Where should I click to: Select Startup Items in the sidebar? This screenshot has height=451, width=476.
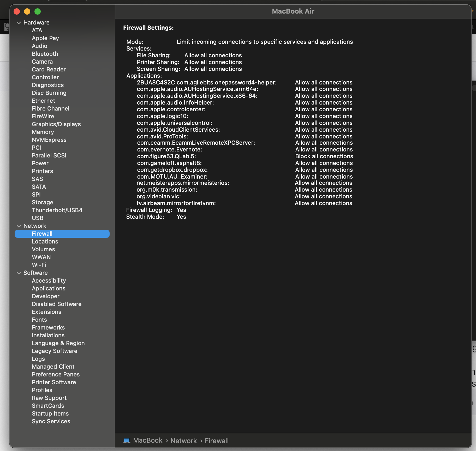pos(50,413)
